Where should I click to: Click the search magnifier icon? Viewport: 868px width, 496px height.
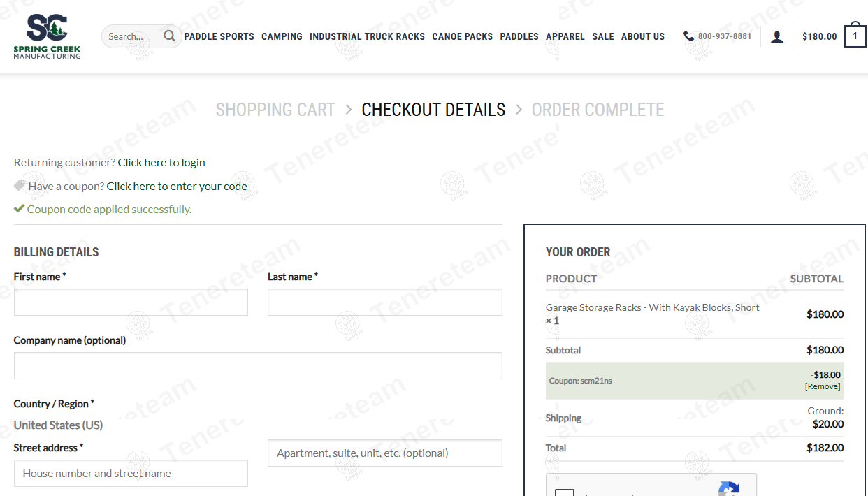(168, 36)
